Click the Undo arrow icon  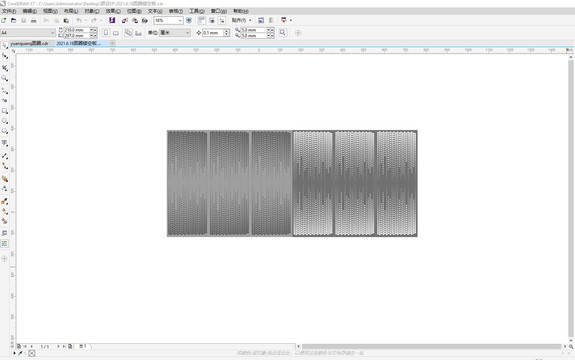point(79,21)
